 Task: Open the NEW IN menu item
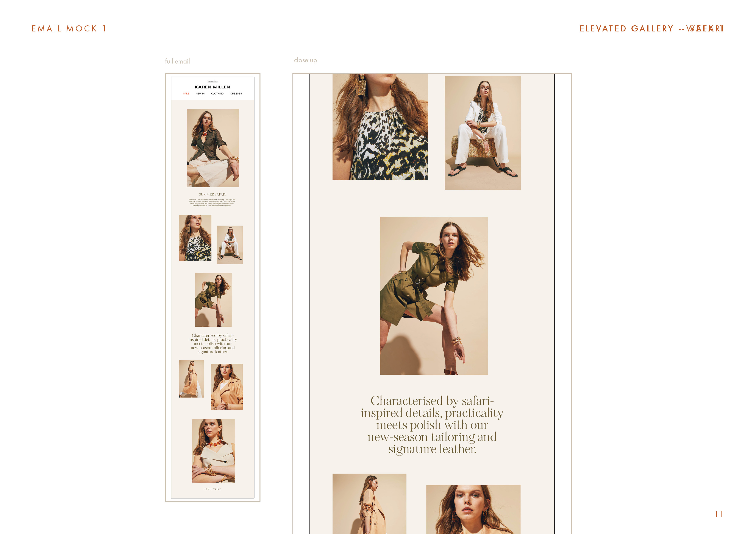200,94
